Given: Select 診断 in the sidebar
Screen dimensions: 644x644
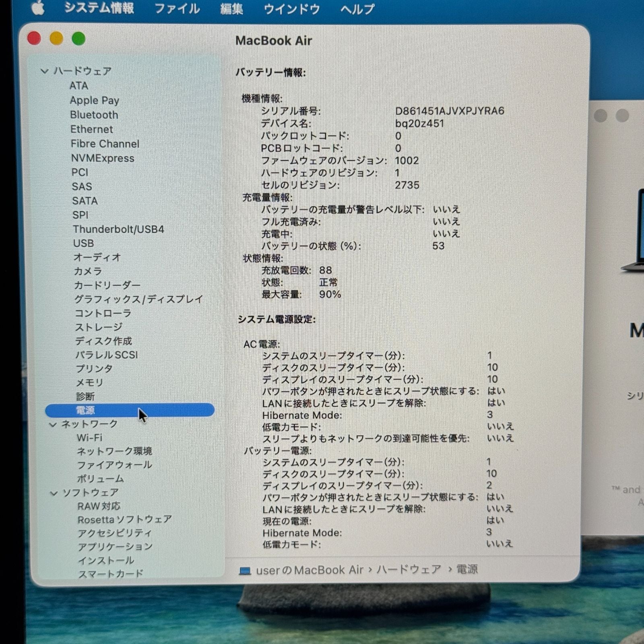Looking at the screenshot, I should [85, 396].
